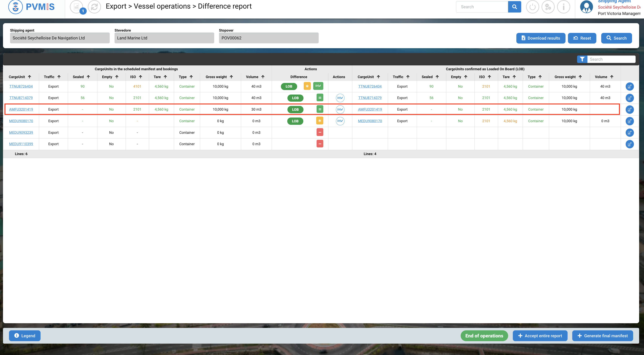Open the document notifications icon
The width and height of the screenshot is (644, 355).
tap(76, 7)
